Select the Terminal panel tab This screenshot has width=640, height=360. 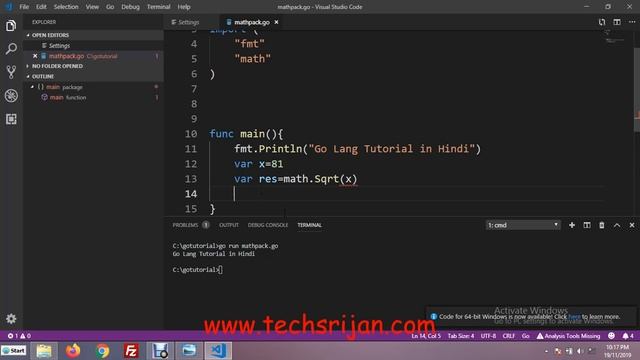309,225
